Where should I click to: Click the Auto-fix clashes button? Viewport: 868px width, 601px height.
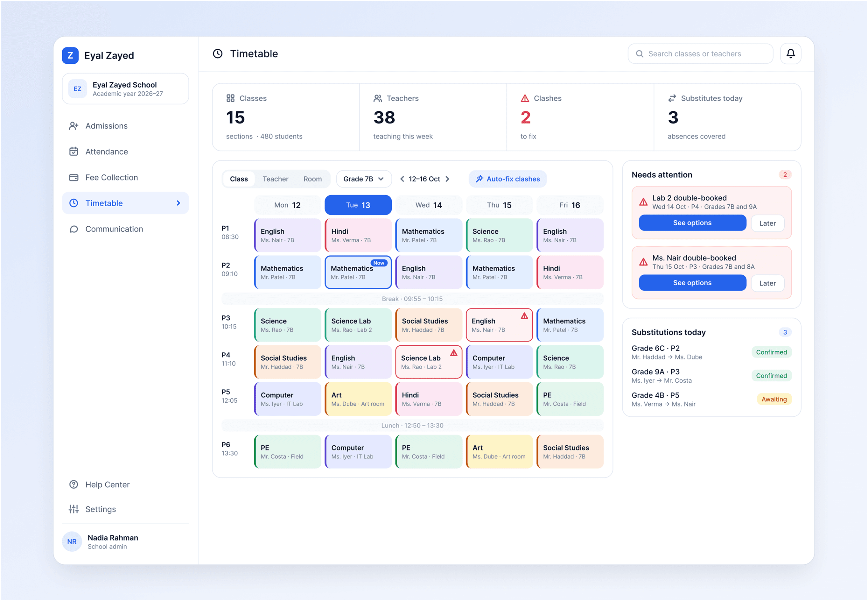(x=507, y=179)
